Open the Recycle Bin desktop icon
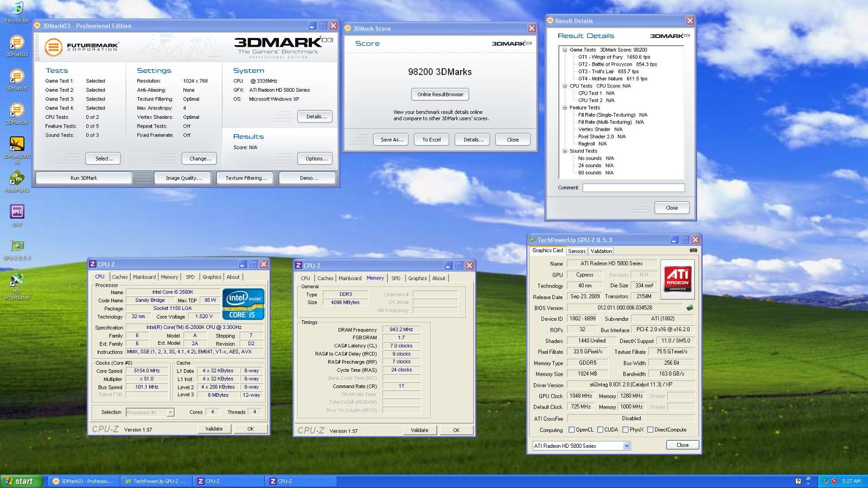Viewport: 868px width, 488px height. [17, 12]
